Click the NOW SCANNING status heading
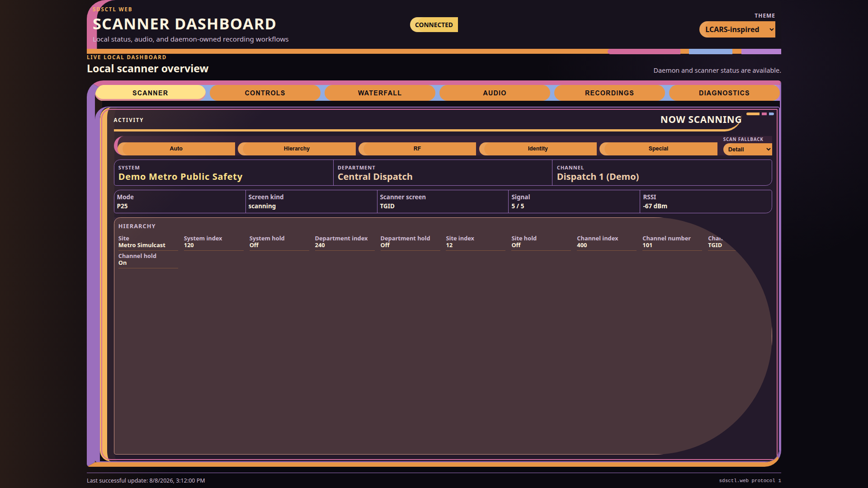868x488 pixels. coord(701,120)
